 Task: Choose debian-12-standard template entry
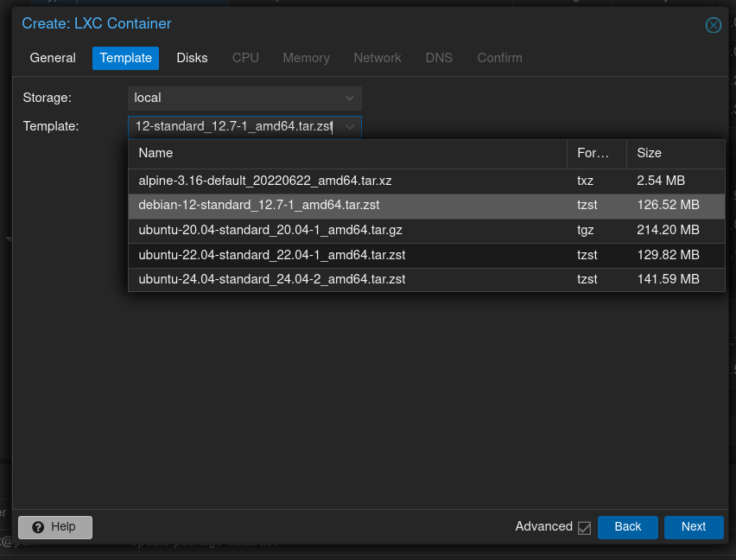(x=259, y=206)
